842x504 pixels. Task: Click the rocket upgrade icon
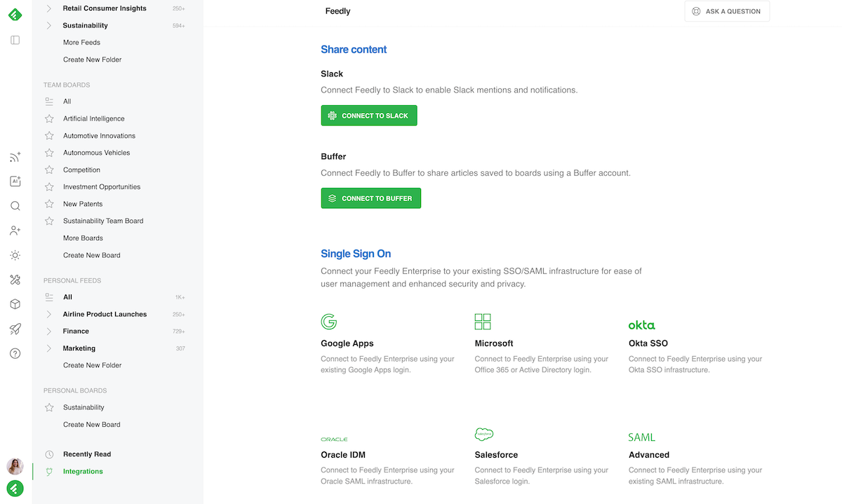point(15,329)
